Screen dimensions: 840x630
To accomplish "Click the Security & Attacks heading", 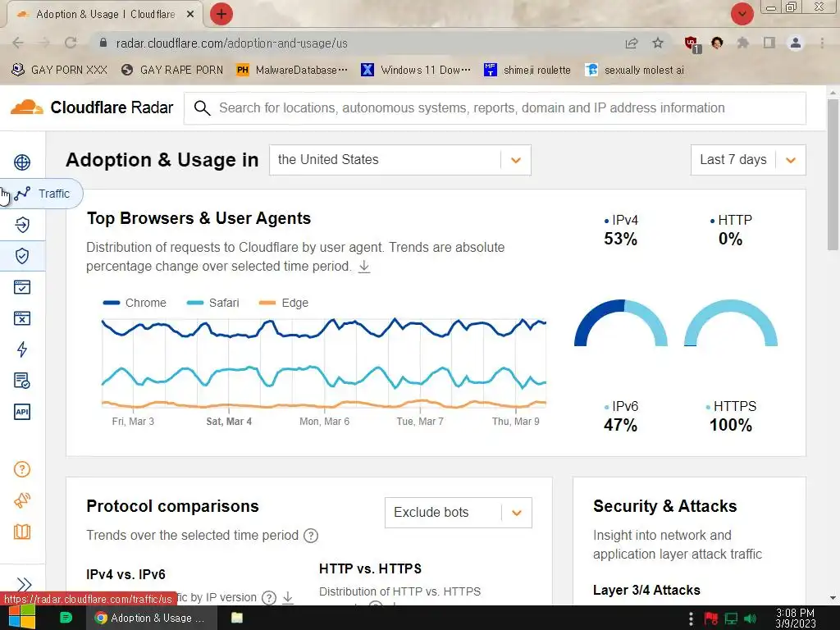I will tap(664, 506).
